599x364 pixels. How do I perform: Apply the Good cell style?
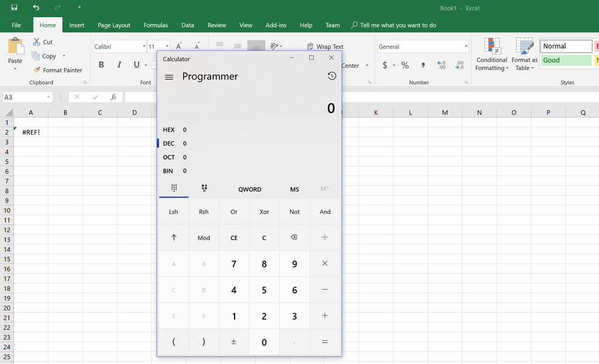tap(566, 60)
